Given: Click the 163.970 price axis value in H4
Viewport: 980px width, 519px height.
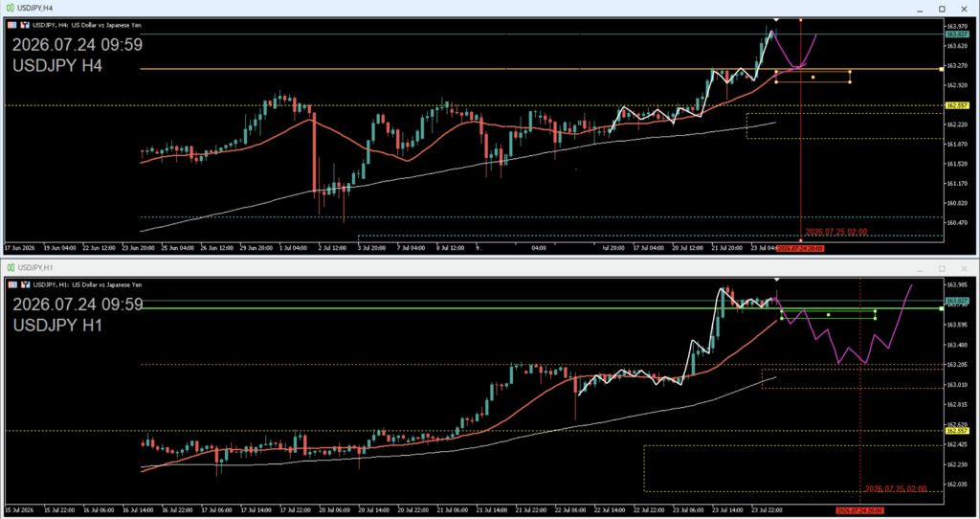Looking at the screenshot, I should pos(956,26).
